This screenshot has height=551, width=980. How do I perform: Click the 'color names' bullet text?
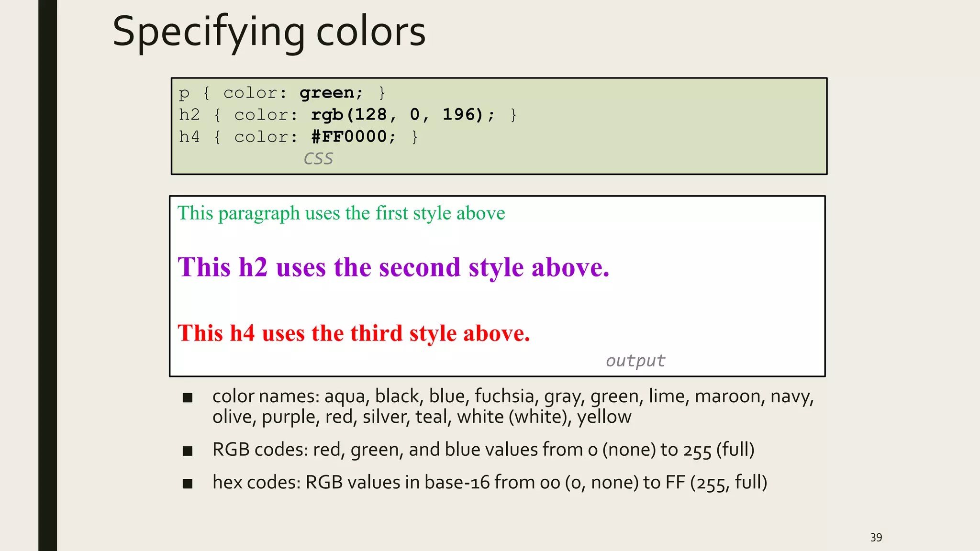coord(512,407)
